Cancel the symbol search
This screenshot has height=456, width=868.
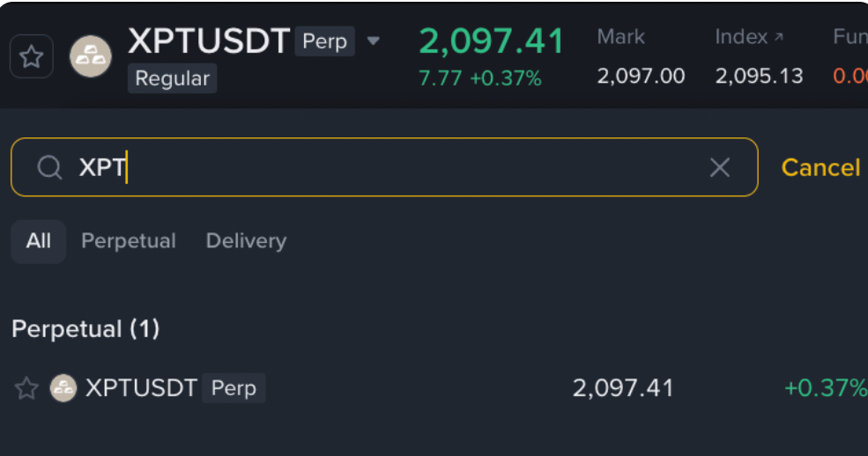tap(820, 167)
